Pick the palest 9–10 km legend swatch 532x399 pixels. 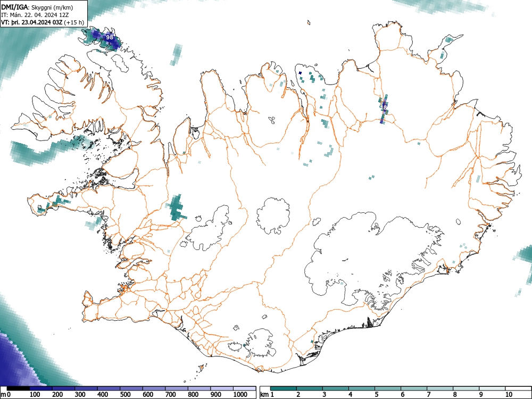[x=492, y=388]
